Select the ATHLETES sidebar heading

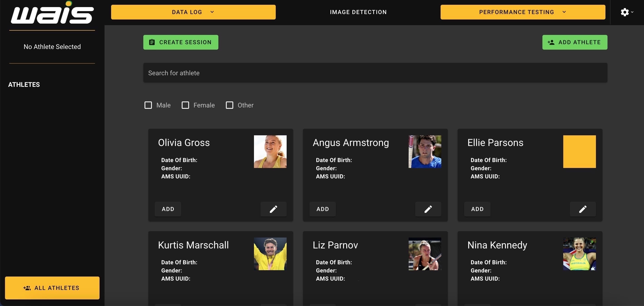click(x=24, y=84)
